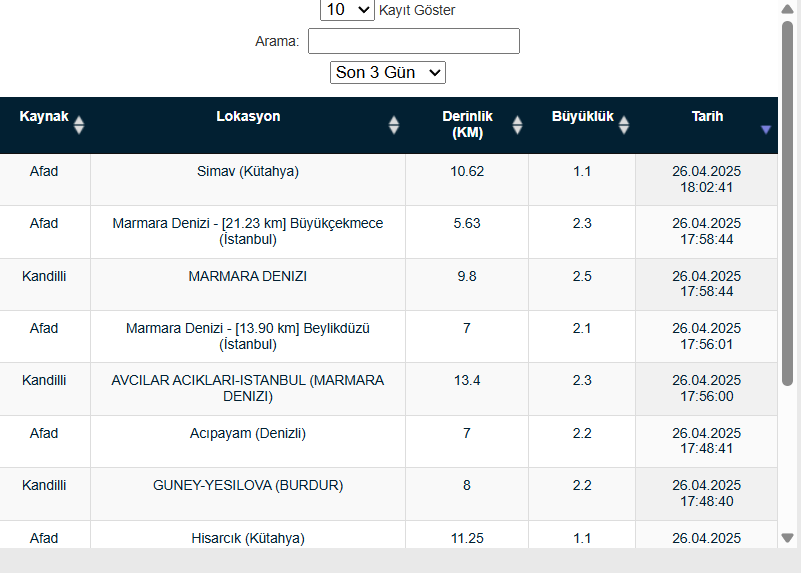Viewport: 801px width, 573px height.
Task: Click depth value 13.4
Action: pyautogui.click(x=467, y=380)
